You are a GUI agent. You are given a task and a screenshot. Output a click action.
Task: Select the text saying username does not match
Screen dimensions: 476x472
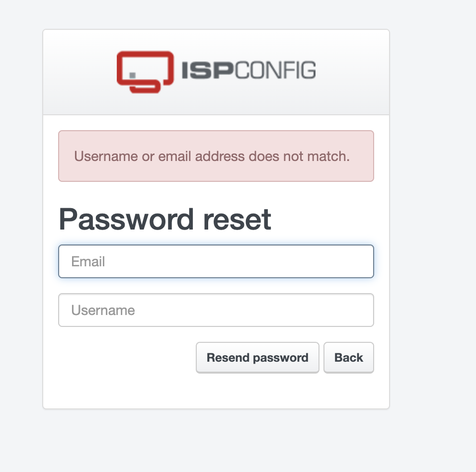point(212,156)
